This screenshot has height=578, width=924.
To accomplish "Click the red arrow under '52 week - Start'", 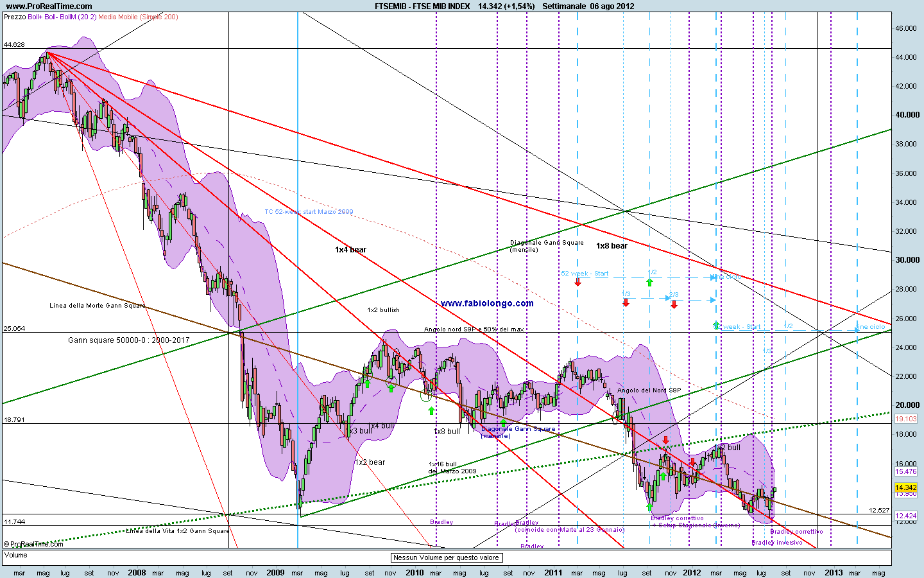I will coord(577,282).
